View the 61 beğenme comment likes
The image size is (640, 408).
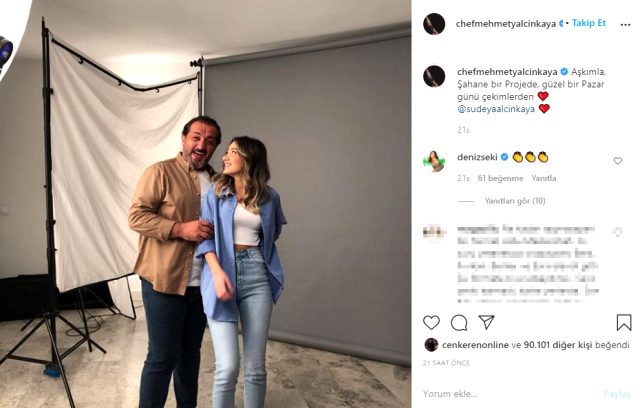point(501,178)
